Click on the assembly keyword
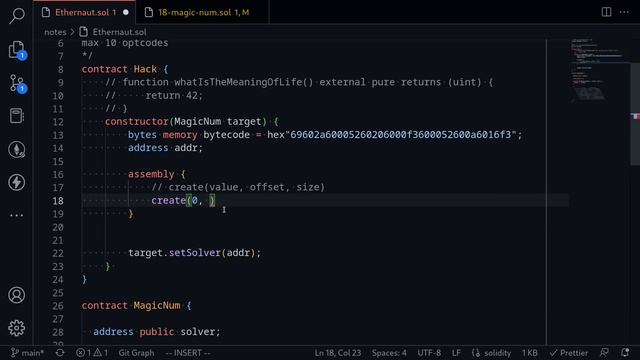The width and height of the screenshot is (640, 360). tap(151, 174)
